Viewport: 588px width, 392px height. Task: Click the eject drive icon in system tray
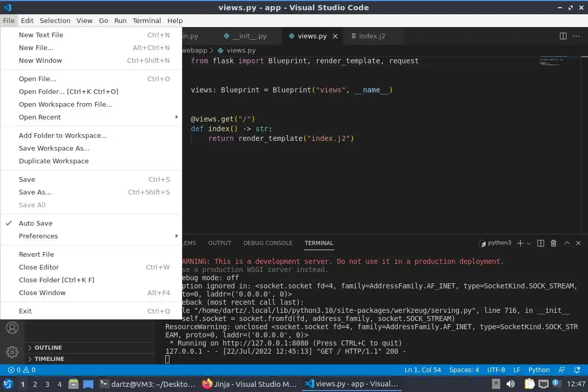click(x=496, y=384)
